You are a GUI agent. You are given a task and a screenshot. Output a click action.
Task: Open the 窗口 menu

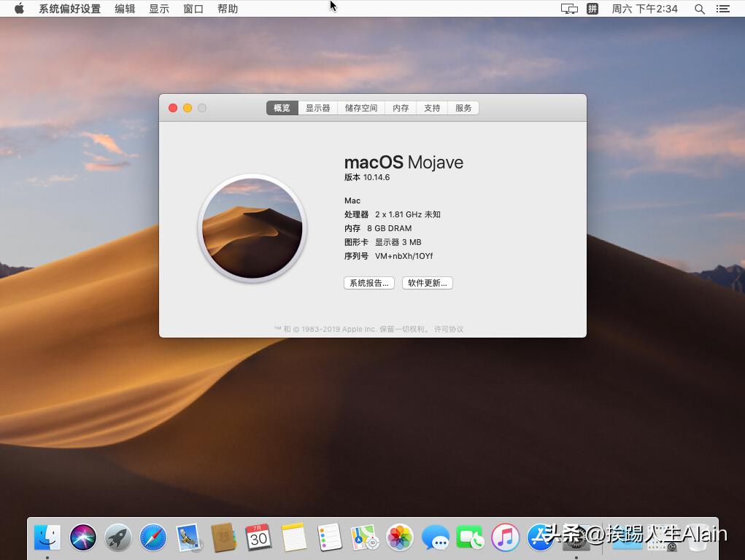(x=193, y=9)
